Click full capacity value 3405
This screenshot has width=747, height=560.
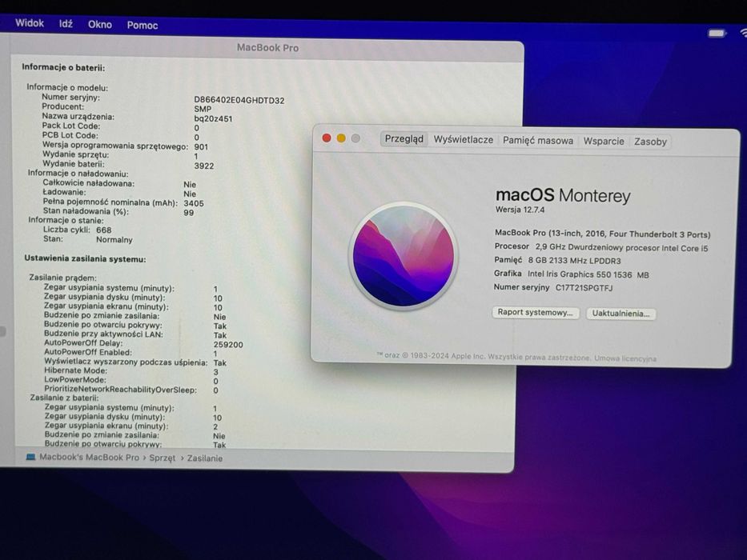click(194, 203)
